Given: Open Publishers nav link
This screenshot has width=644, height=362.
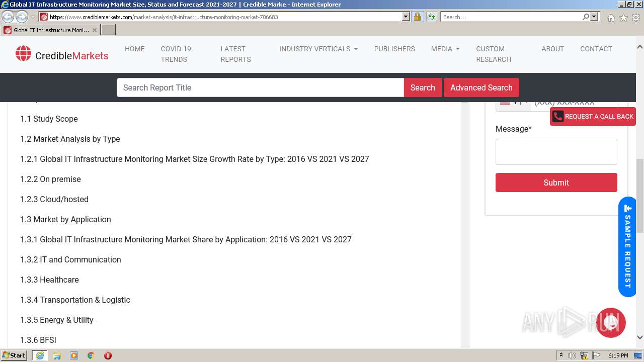Looking at the screenshot, I should 394,49.
